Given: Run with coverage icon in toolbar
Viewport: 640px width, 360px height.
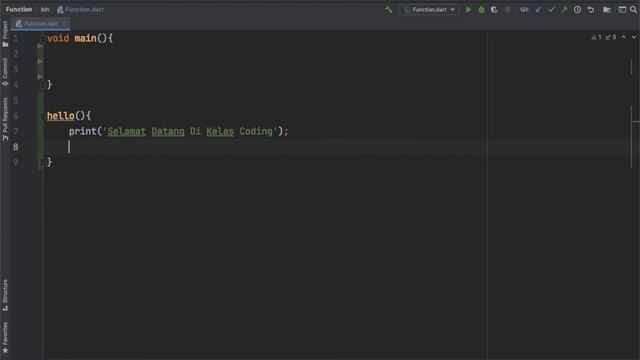Looking at the screenshot, I should pyautogui.click(x=494, y=9).
